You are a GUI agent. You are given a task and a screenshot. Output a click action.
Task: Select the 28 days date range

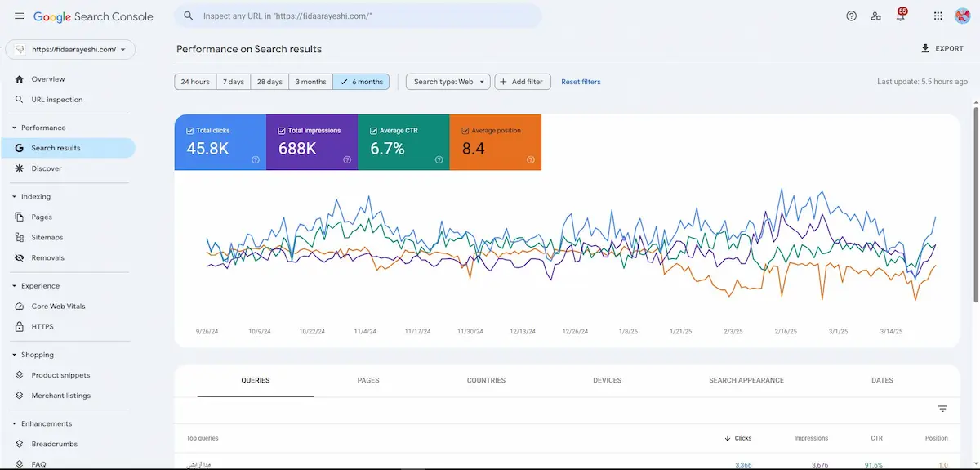click(x=269, y=82)
